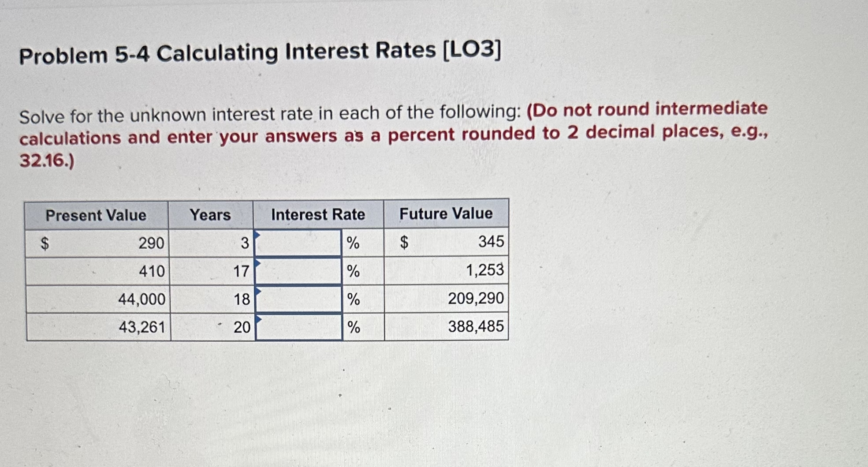
Task: Click the Present Value column header
Action: pyautogui.click(x=97, y=215)
